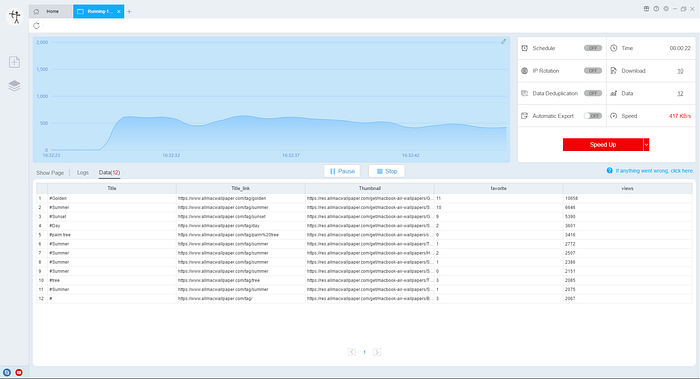This screenshot has width=700, height=379.
Task: Toggle the Schedule switch
Action: pos(593,48)
